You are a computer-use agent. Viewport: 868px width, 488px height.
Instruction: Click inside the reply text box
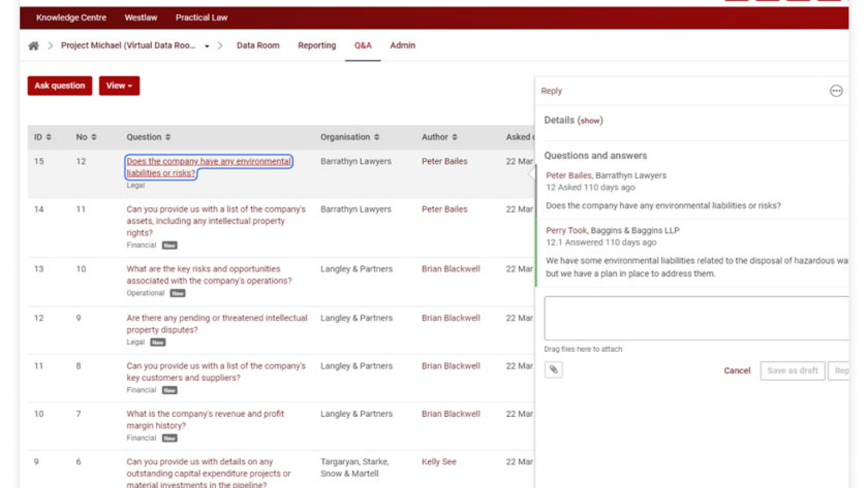(x=695, y=318)
